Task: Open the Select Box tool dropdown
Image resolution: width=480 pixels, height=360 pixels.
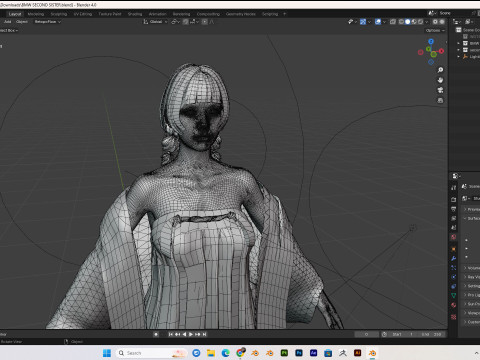Action: pyautogui.click(x=9, y=30)
